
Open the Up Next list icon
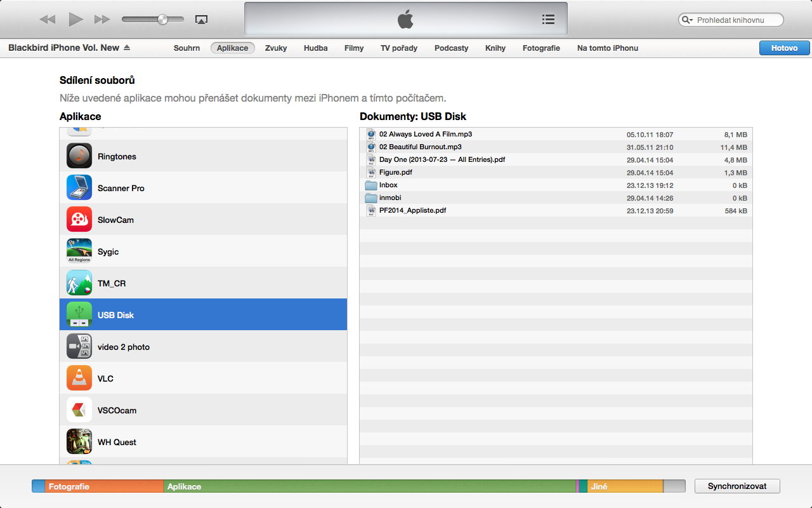point(548,20)
